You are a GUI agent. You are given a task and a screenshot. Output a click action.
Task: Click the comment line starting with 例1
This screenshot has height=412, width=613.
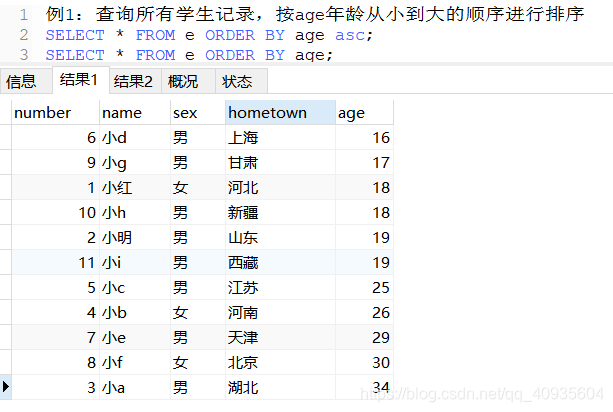[x=315, y=14]
